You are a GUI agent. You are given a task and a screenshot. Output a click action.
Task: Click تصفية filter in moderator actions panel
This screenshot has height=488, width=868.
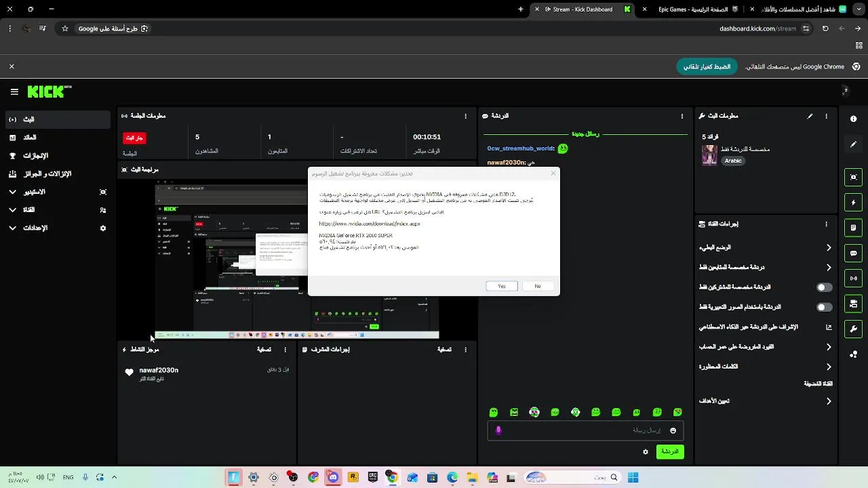444,350
